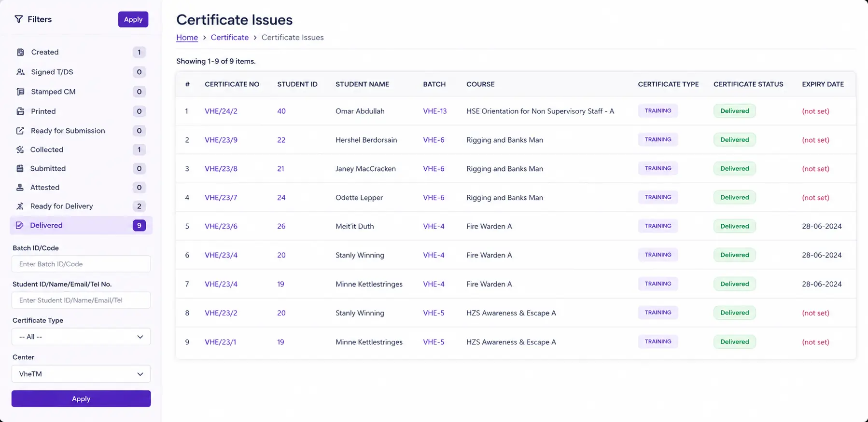Select the Ready for Delivery filter
This screenshot has width=868, height=422.
point(81,206)
